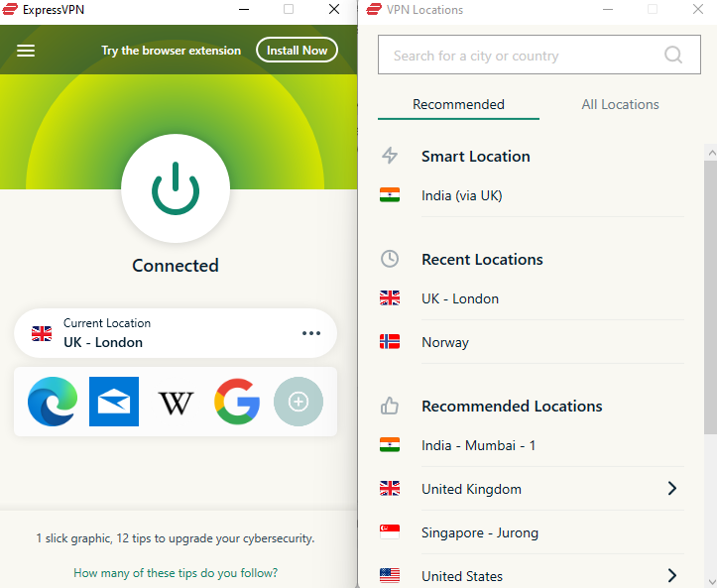This screenshot has width=717, height=588.
Task: Click the search magnifier icon
Action: point(673,55)
